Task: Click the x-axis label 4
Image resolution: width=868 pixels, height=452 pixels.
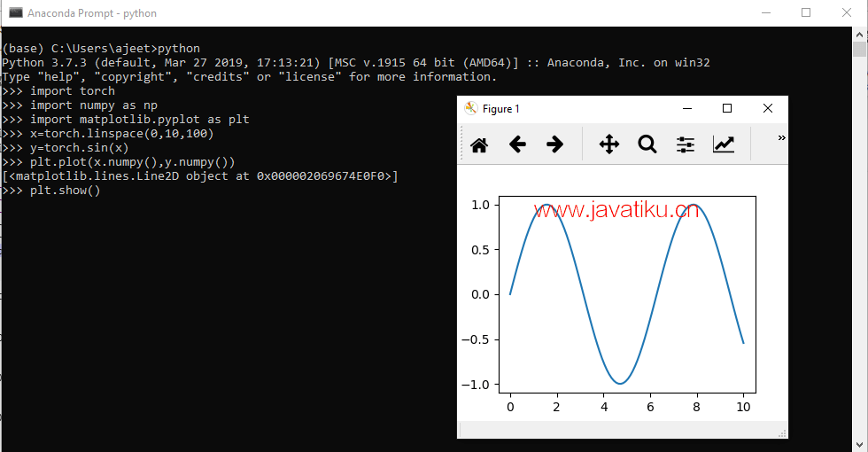Action: click(x=604, y=407)
